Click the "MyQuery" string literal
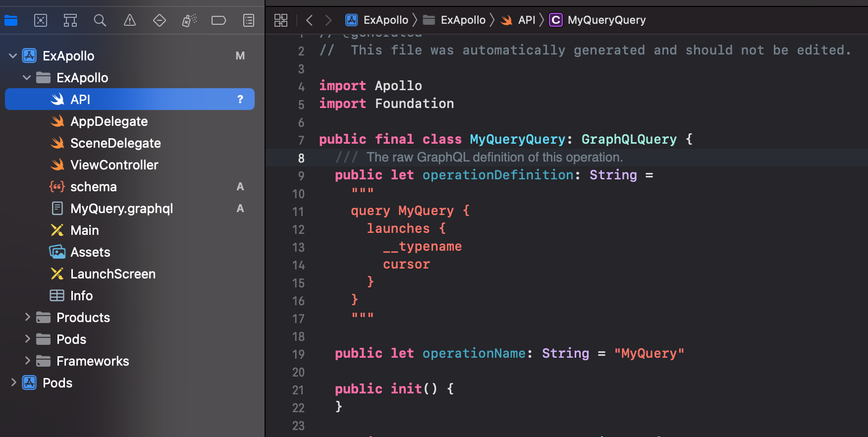The width and height of the screenshot is (868, 437). (x=649, y=353)
